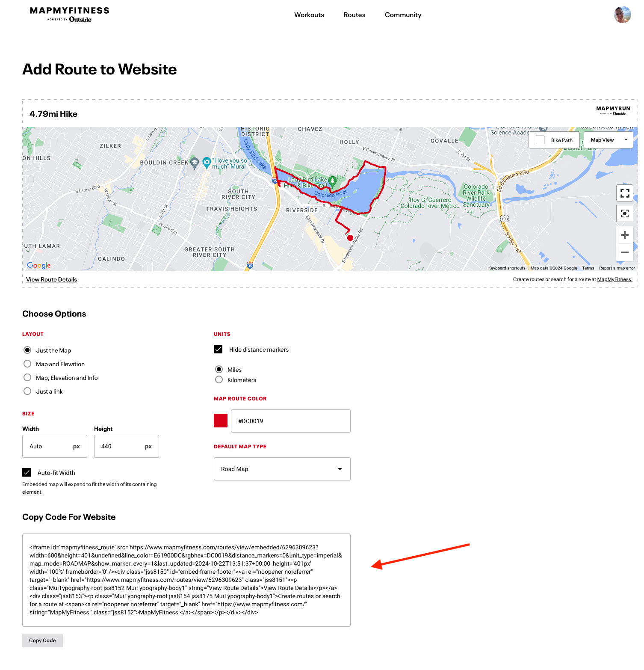This screenshot has height=670, width=644.
Task: Click the Height input field
Action: (x=121, y=446)
